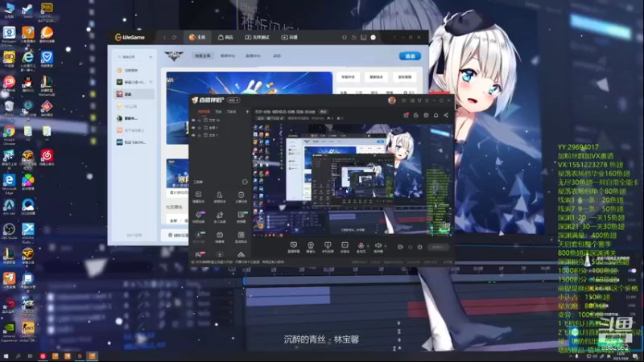This screenshot has height=362, width=644.
Task: Toggle visibility of 文本 1 source
Action: point(193,135)
